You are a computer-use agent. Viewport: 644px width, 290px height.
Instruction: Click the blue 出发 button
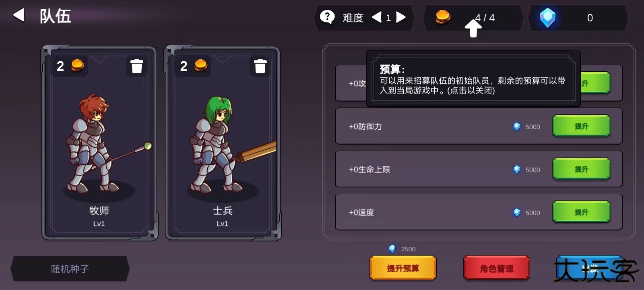pyautogui.click(x=590, y=268)
